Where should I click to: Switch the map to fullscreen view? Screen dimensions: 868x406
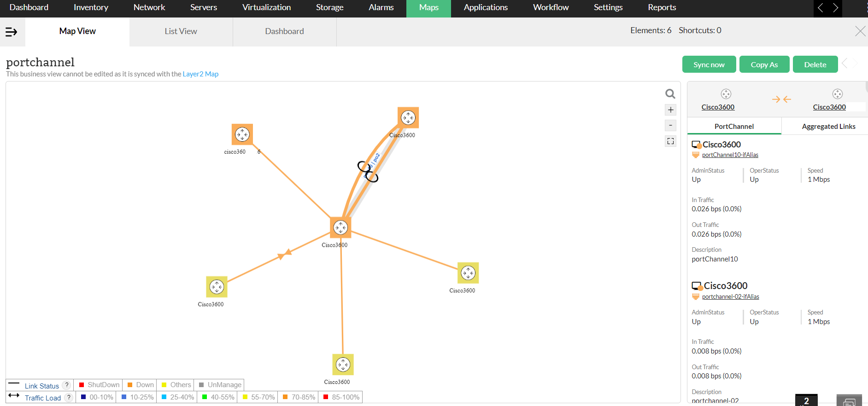point(671,141)
